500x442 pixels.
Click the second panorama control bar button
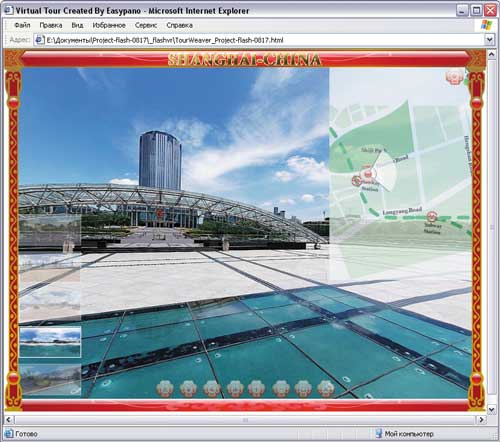[x=188, y=389]
